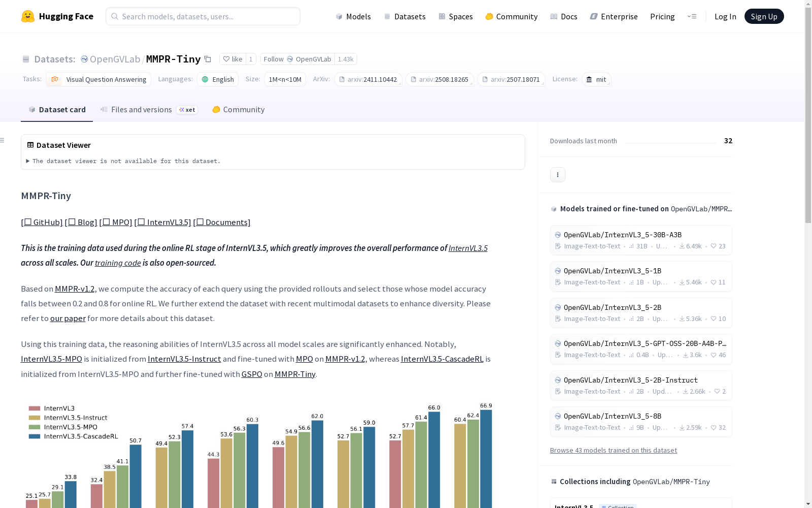Click the Visual Question Answering task icon
The width and height of the screenshot is (812, 508).
point(55,79)
